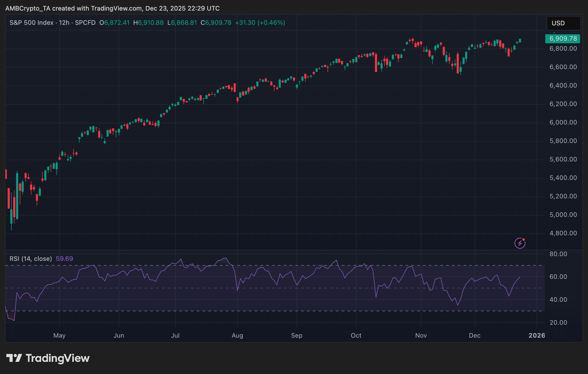Screen dimensions: 588x374
Task: Click the RSI 80.00 scale label
Action: click(558, 254)
